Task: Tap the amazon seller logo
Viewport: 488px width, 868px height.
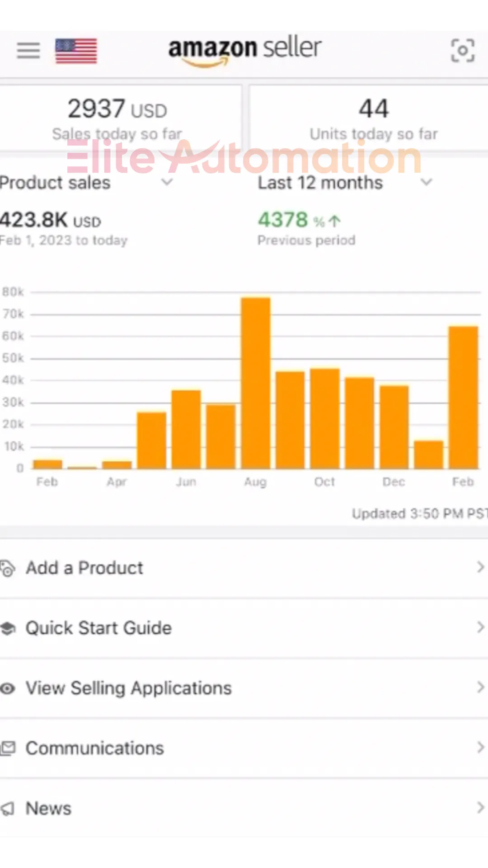Action: pyautogui.click(x=244, y=51)
